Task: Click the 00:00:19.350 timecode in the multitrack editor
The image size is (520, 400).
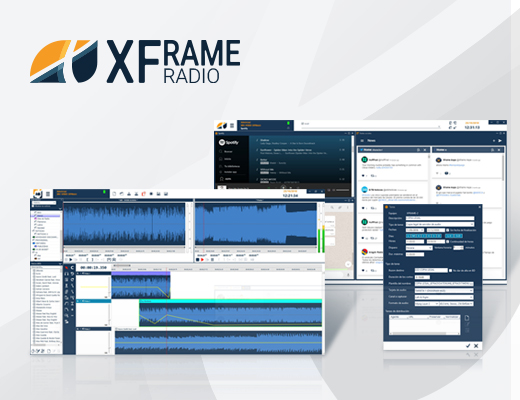Action: click(x=93, y=268)
